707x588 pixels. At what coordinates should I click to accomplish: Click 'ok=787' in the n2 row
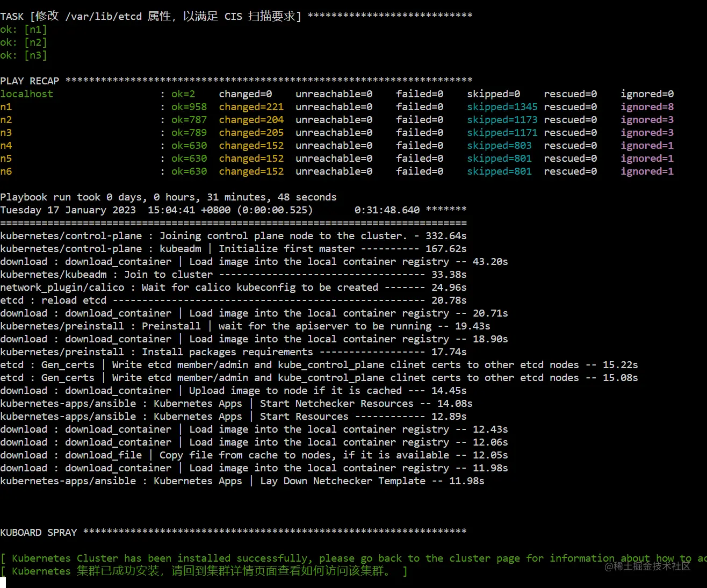[189, 120]
